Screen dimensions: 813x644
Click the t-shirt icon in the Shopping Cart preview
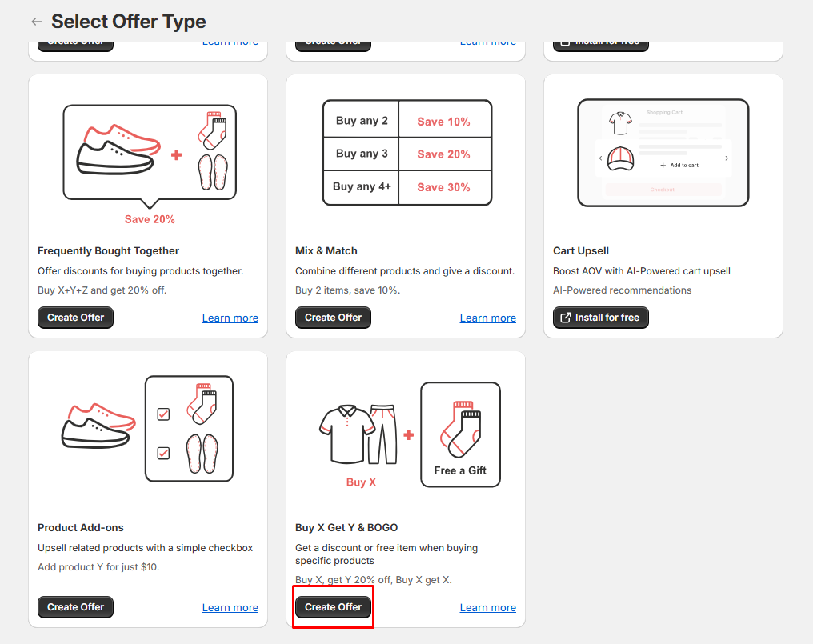coord(620,123)
